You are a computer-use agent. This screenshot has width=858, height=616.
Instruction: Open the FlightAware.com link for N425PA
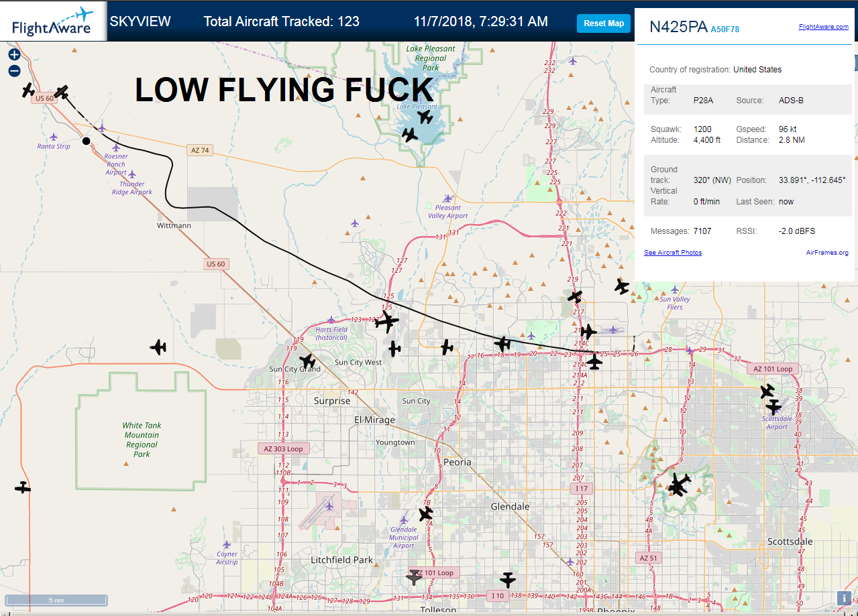[x=823, y=27]
